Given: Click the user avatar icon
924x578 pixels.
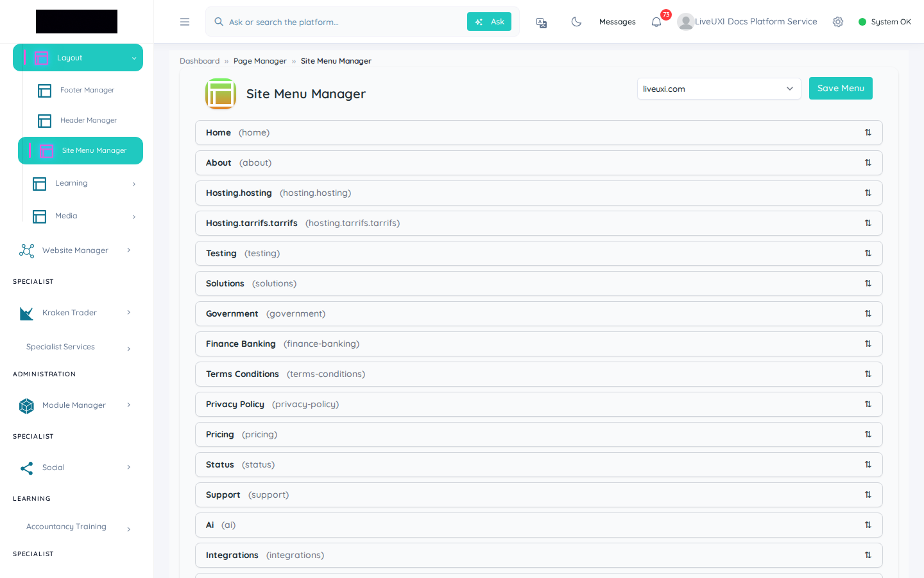Looking at the screenshot, I should 685,22.
